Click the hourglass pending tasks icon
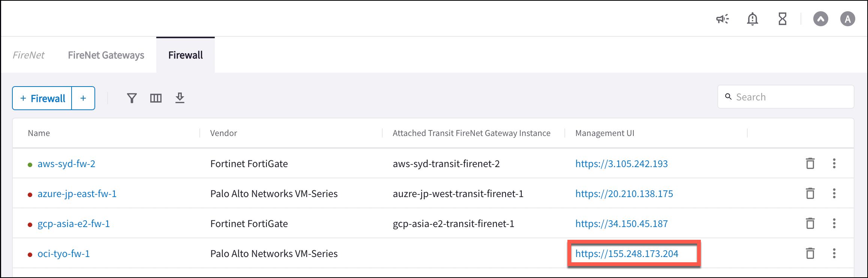868x278 pixels. [x=782, y=19]
